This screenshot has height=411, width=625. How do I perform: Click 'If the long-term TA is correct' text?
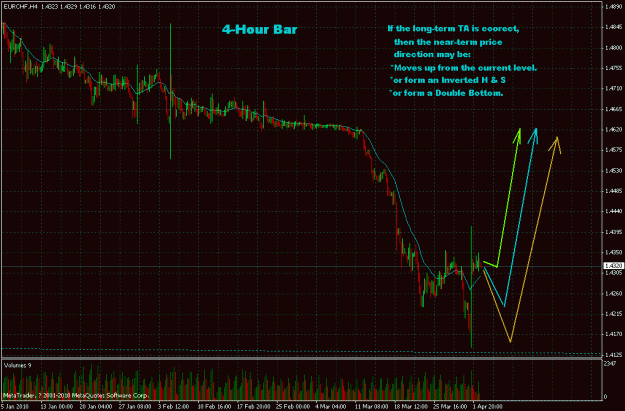point(453,29)
